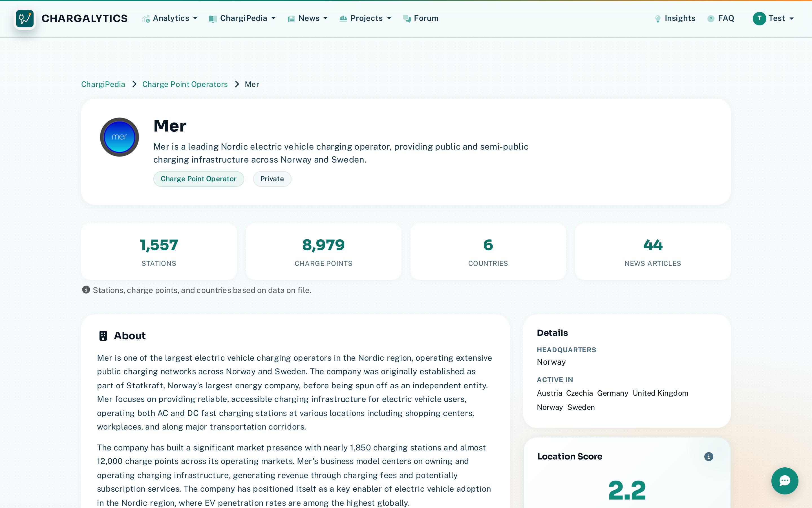Click United Kingdom in Active In list

click(x=660, y=393)
